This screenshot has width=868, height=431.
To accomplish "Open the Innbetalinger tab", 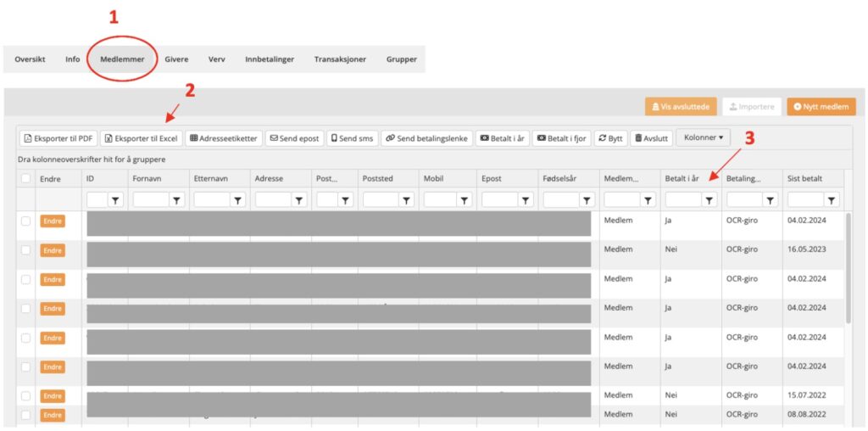I will (x=270, y=59).
